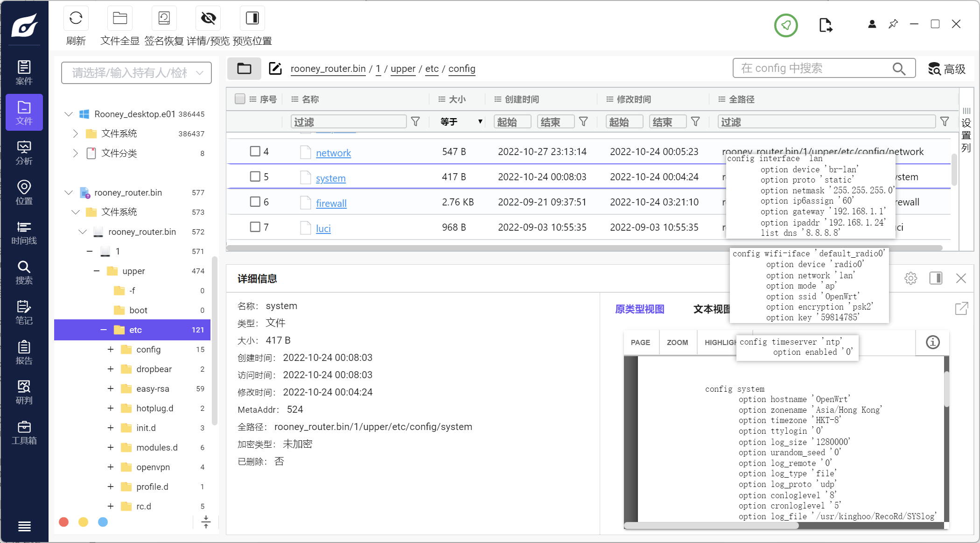Open the 分析 analysis sidebar section
The width and height of the screenshot is (980, 543).
pos(24,152)
